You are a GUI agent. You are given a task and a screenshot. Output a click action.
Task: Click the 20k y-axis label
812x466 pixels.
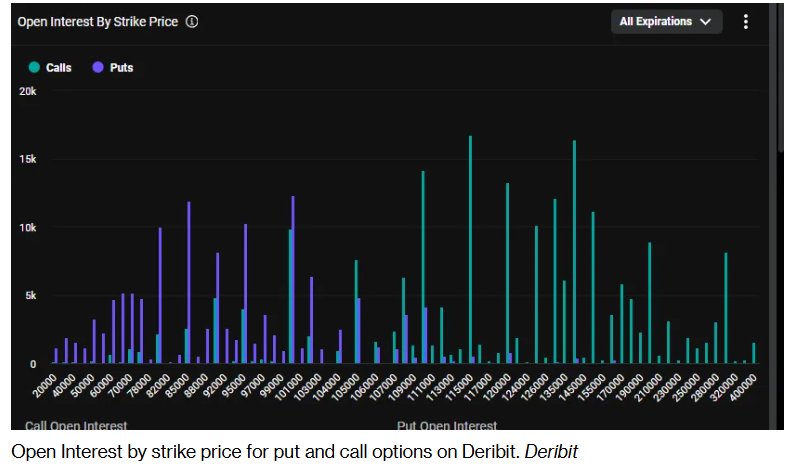click(x=28, y=91)
